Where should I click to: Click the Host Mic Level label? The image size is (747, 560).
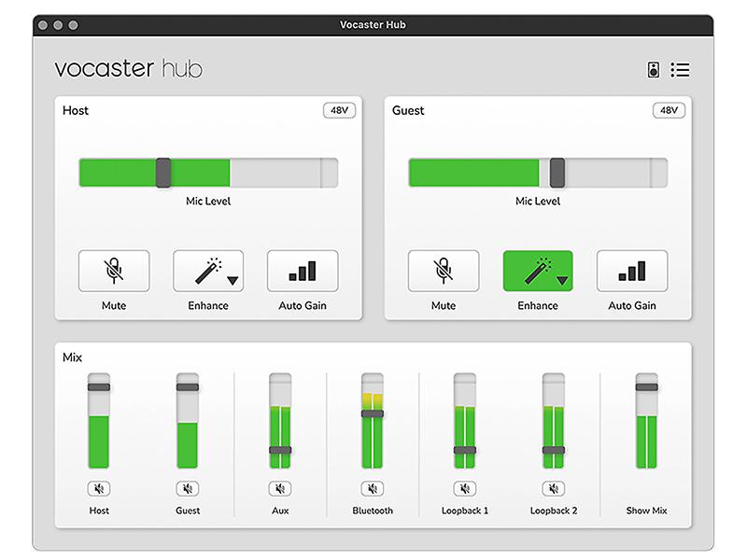click(208, 201)
